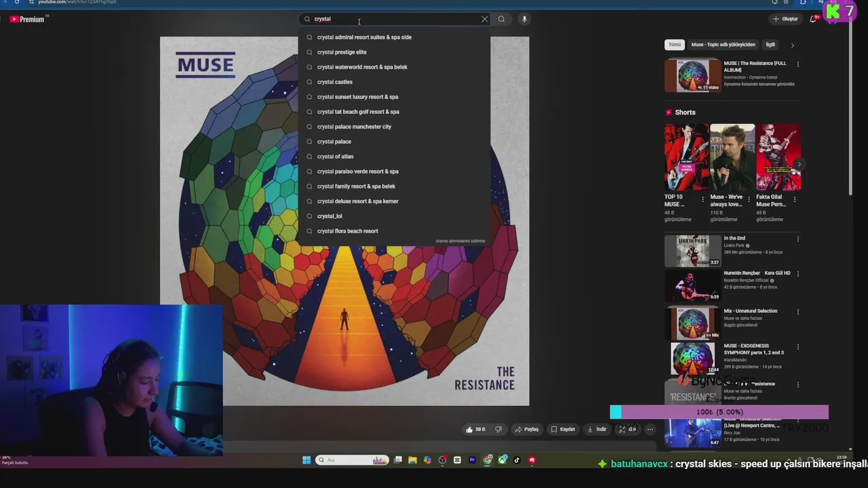868x488 pixels.
Task: Open the 'Fakta Gila! Muse Pern...' short
Action: pos(778,157)
